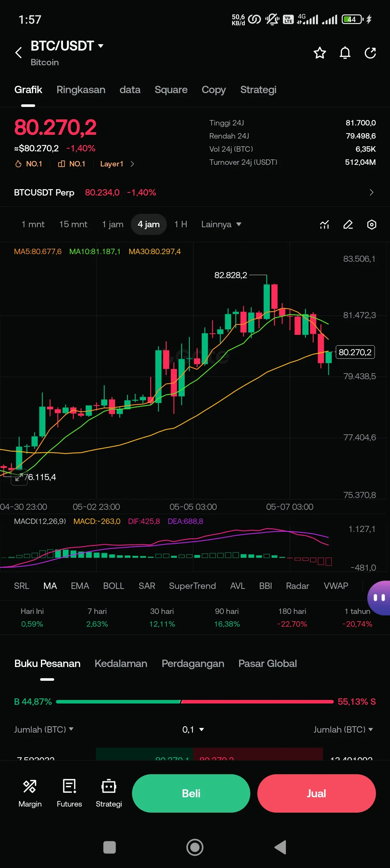
Task: Tap the 82.828,2 high price marker
Action: (x=231, y=275)
